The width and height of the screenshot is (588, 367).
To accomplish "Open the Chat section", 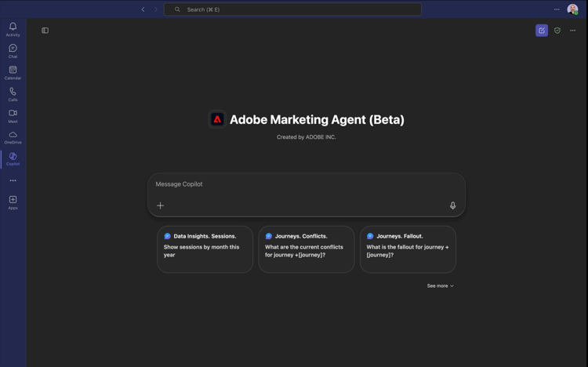I will click(x=13, y=51).
